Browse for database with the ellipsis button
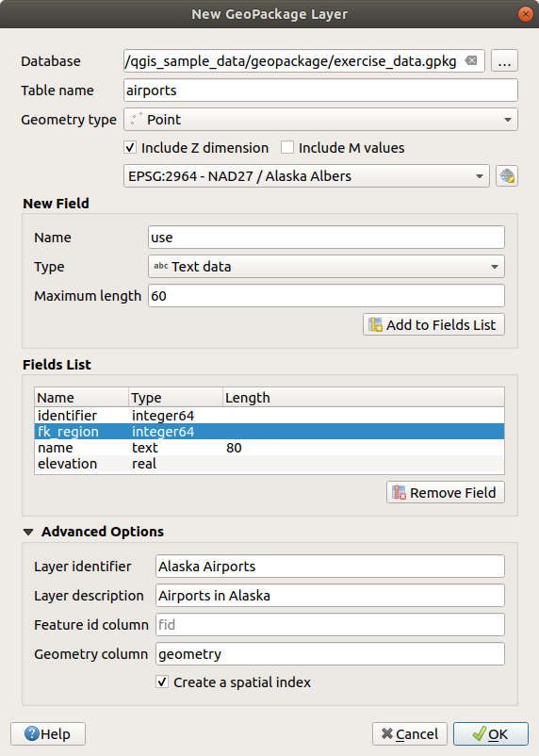Image resolution: width=539 pixels, height=756 pixels. pos(504,60)
